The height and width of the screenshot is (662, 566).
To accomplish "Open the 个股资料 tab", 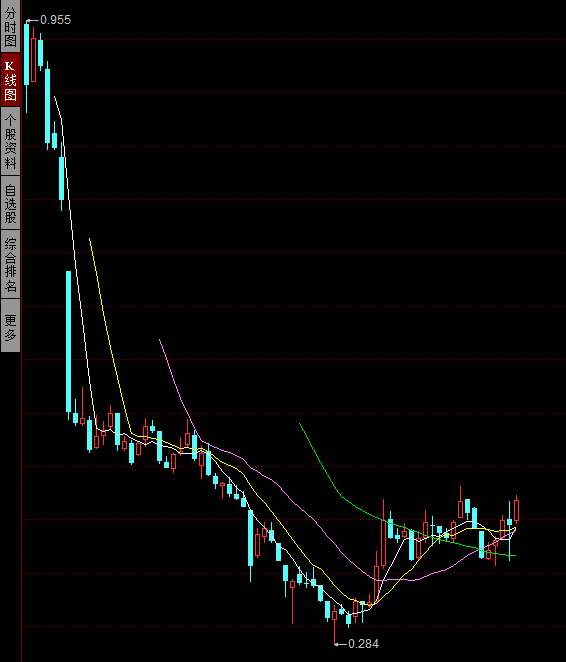I will [10, 141].
